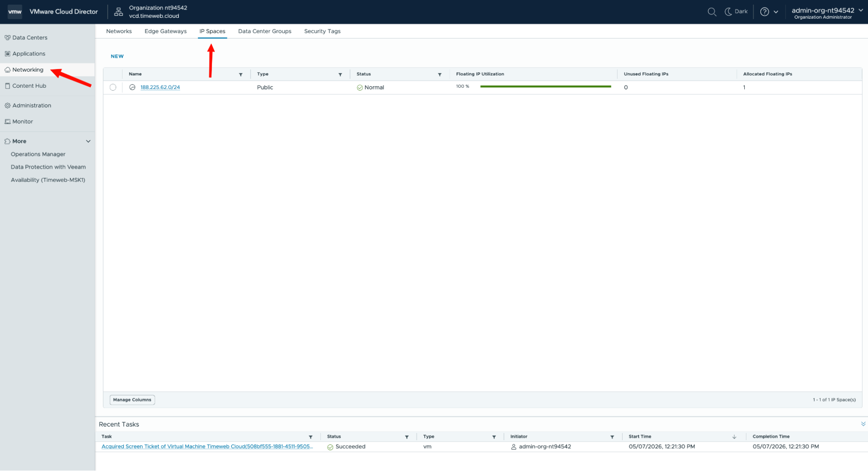Collapse the More section chevron
The image size is (868, 471).
[88, 142]
